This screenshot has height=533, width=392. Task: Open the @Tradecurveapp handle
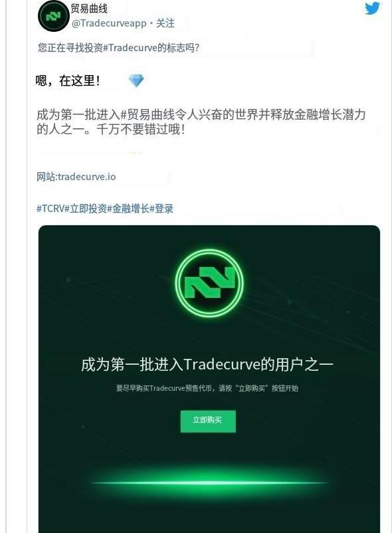109,23
